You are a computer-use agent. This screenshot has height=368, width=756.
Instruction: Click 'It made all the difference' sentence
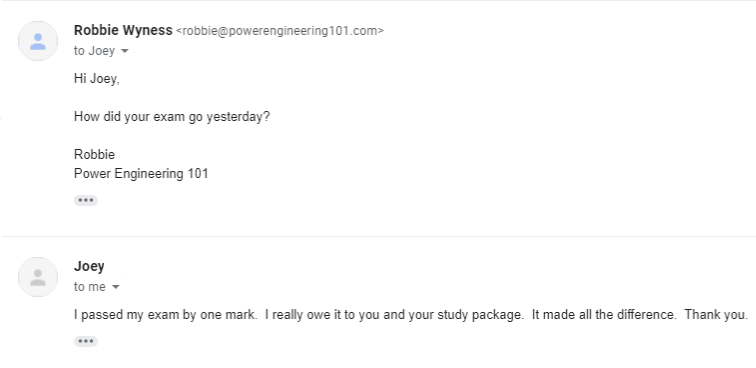coord(604,314)
